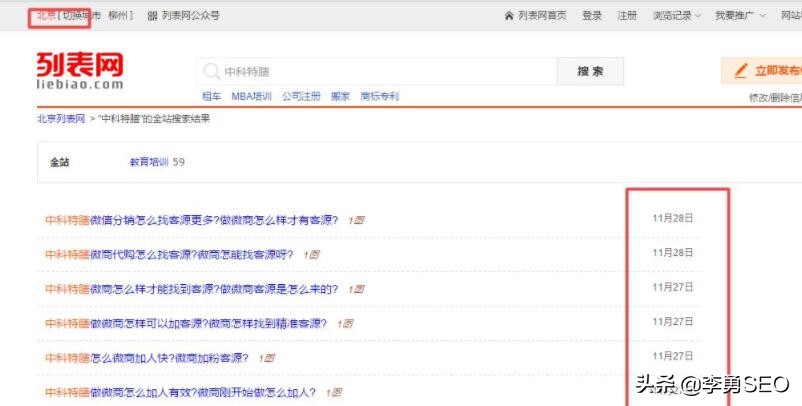Click 1图 badge on 微商代购 result
The height and width of the screenshot is (406, 802).
311,255
